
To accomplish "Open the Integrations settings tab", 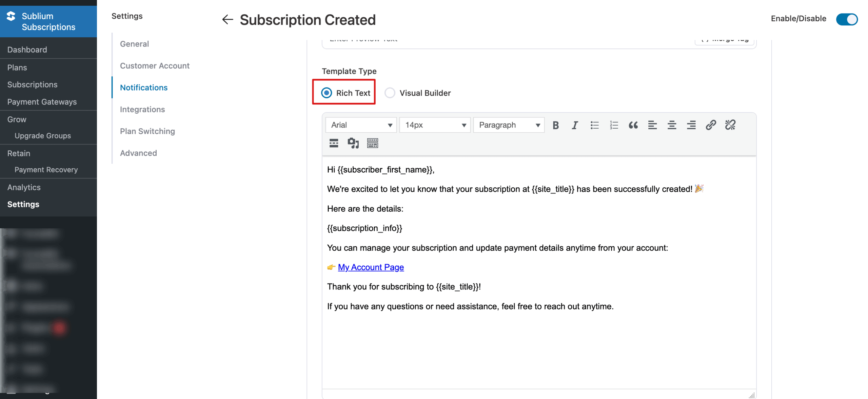I will click(x=142, y=109).
